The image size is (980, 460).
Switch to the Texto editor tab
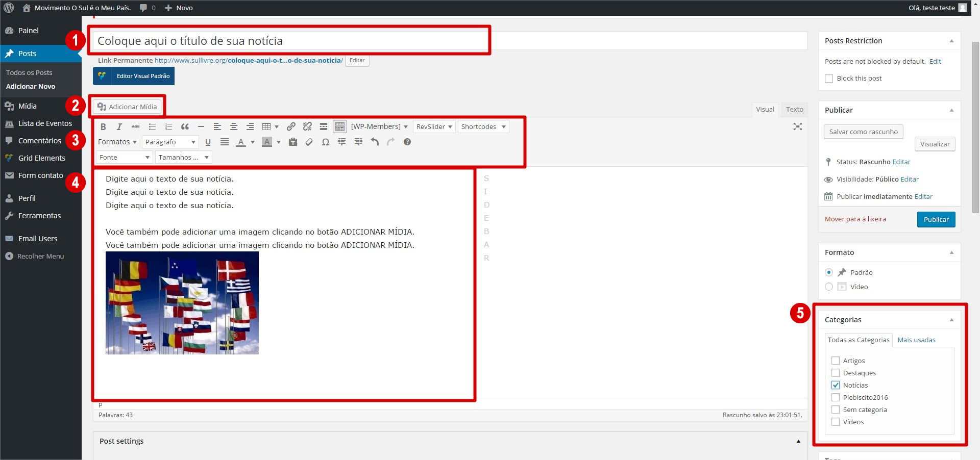coord(794,110)
